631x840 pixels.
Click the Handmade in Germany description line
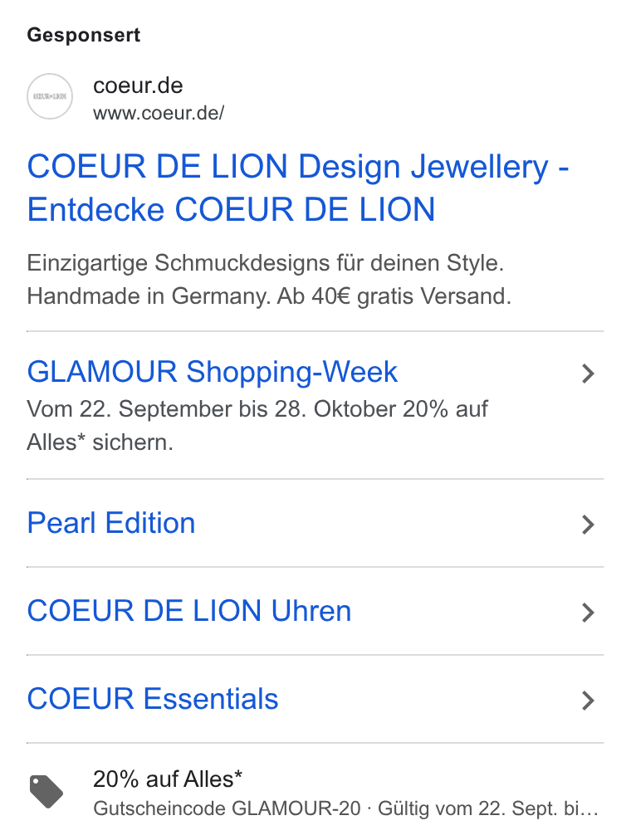pos(269,296)
